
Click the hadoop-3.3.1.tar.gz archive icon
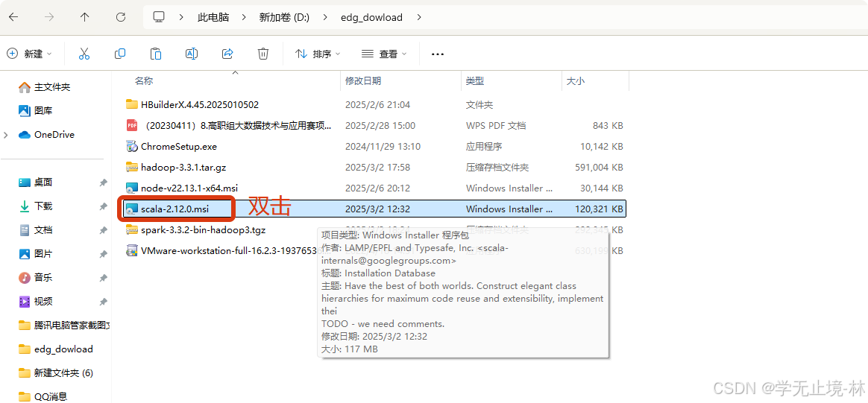coord(132,167)
